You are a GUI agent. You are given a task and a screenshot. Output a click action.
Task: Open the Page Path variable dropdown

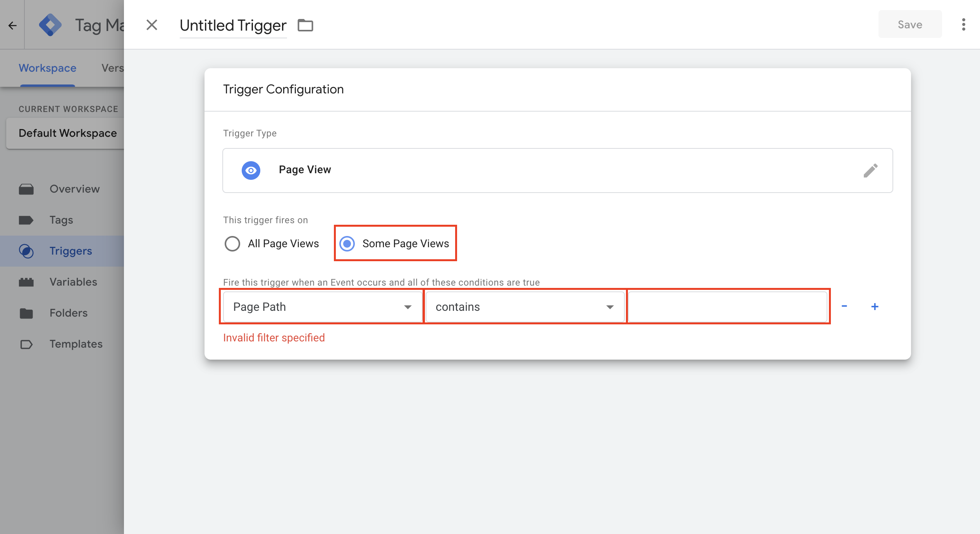[323, 307]
